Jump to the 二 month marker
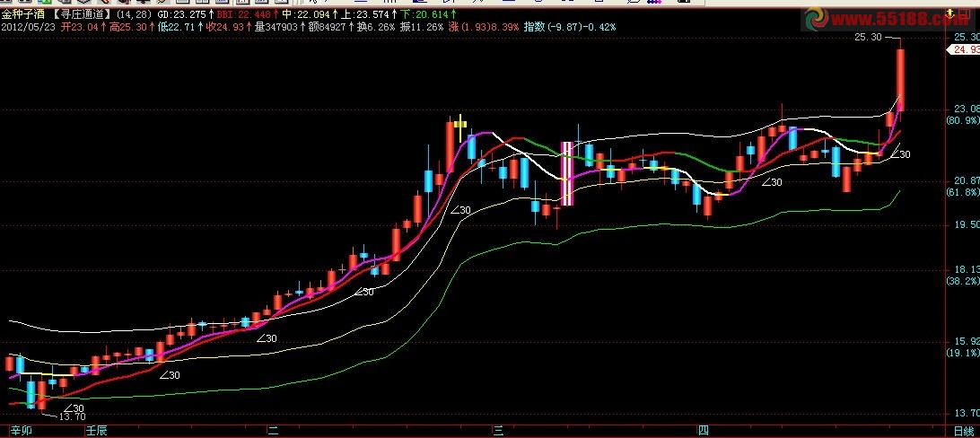 coord(273,431)
